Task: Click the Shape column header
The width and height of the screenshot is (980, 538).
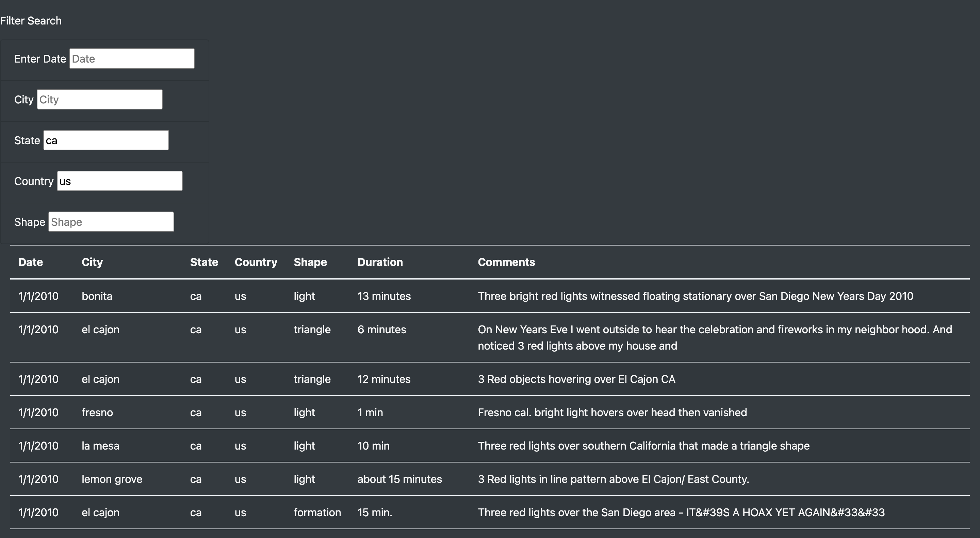Action: tap(310, 262)
